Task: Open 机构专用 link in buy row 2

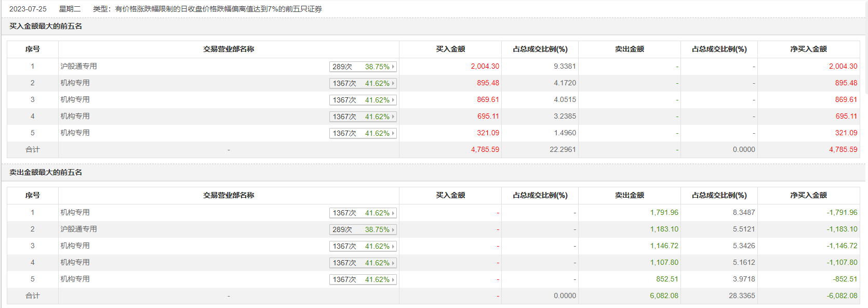Action: tap(75, 83)
